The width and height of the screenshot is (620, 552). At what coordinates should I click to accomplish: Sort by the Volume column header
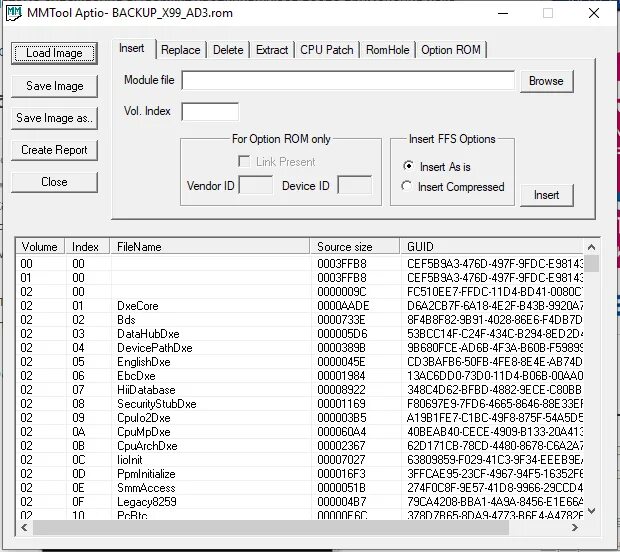point(41,247)
